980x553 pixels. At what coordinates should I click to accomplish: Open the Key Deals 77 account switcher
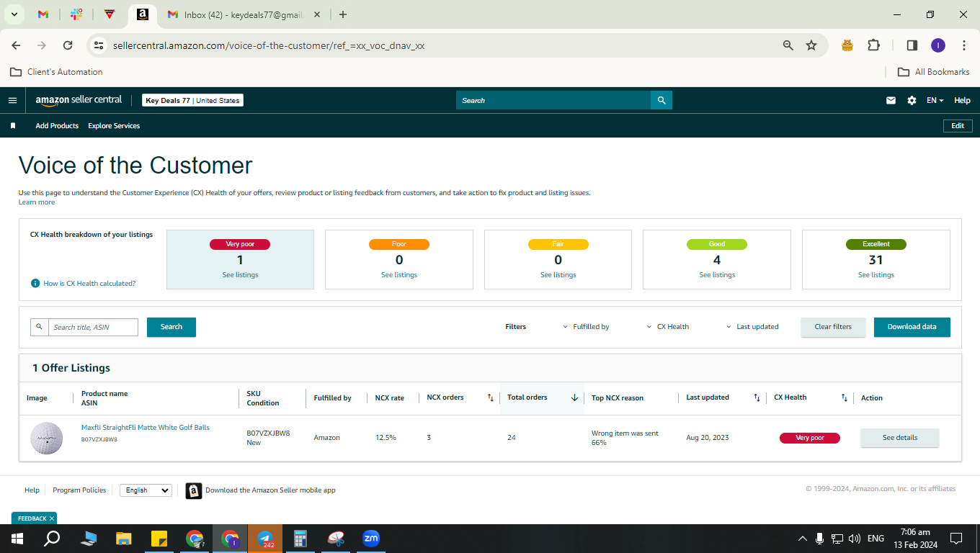192,101
